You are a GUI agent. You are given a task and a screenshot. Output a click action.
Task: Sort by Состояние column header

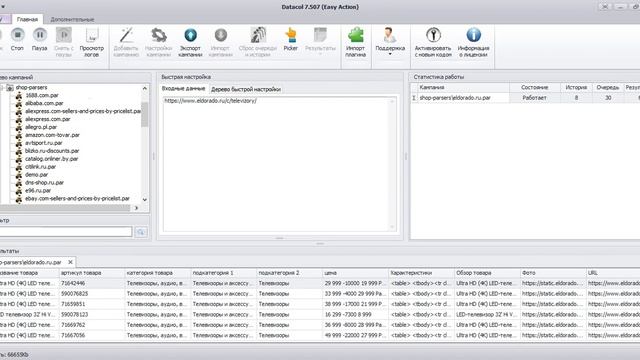(x=534, y=87)
